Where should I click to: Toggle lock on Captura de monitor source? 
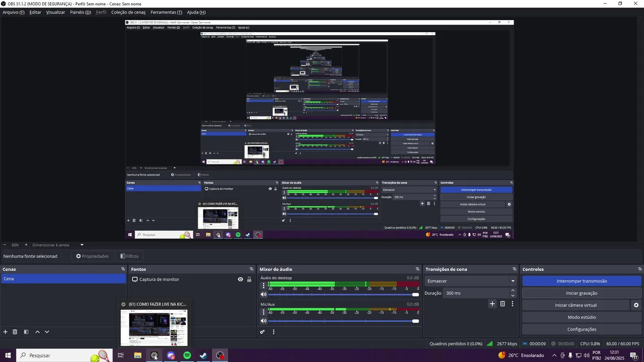[249, 280]
